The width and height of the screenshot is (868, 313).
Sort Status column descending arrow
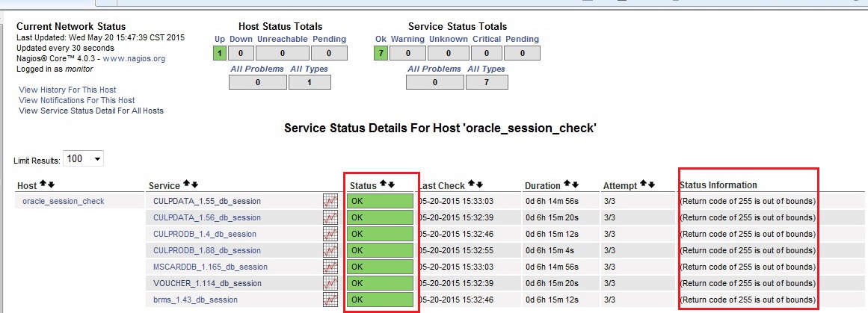click(x=390, y=185)
